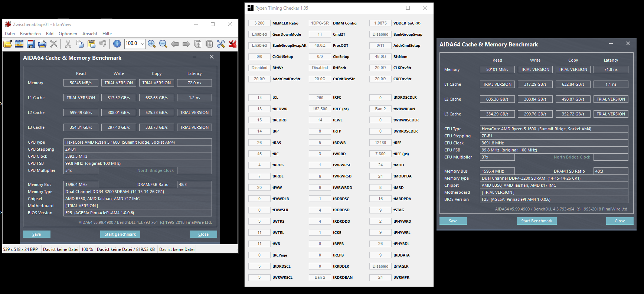Click the tCKE value 1
The image size is (644, 294).
320,232
